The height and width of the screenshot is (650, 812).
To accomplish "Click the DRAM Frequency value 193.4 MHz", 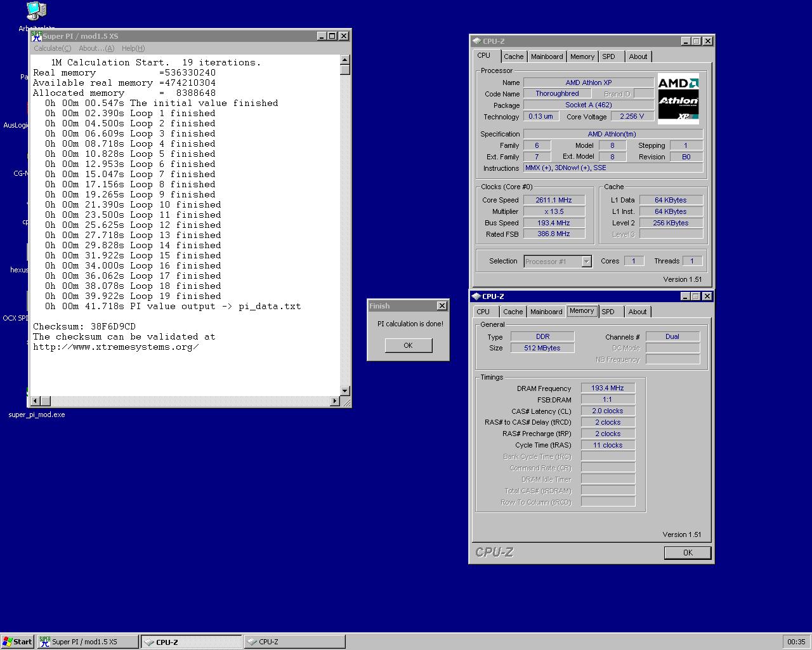I will click(608, 388).
